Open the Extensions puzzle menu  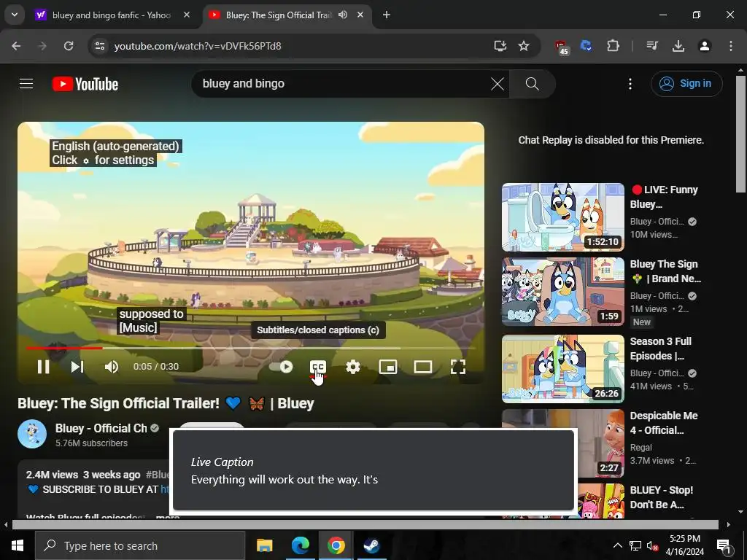click(613, 46)
